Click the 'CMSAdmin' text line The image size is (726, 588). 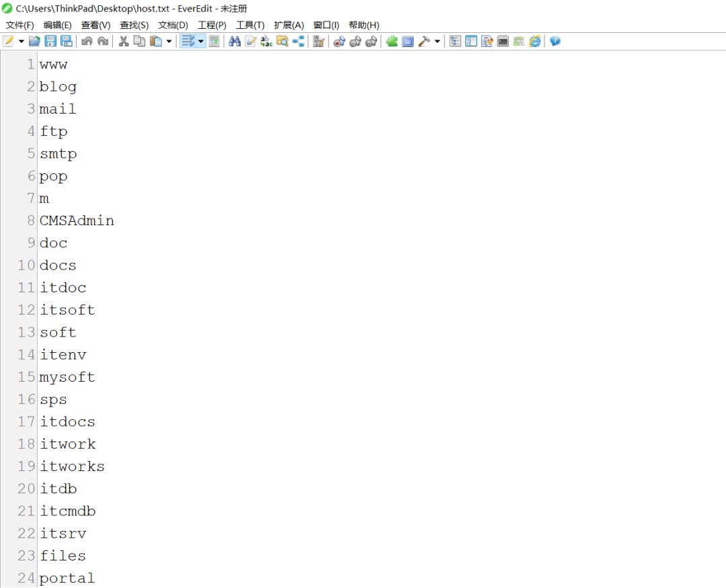77,220
